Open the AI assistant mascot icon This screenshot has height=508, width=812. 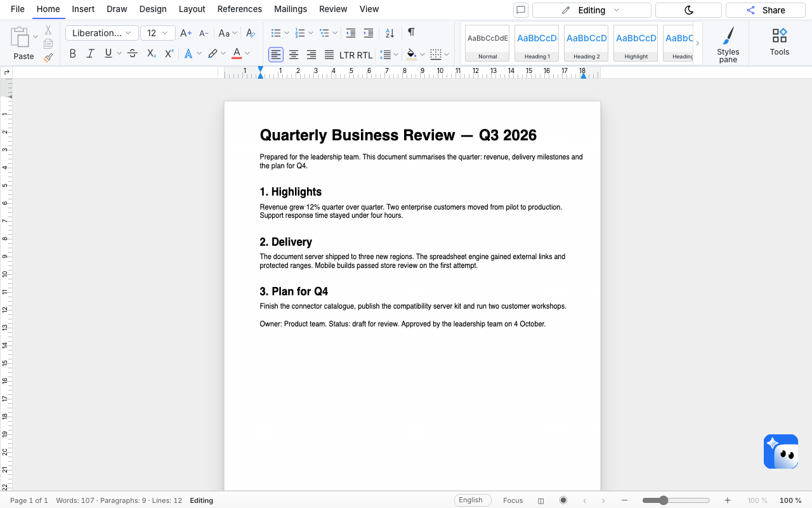click(x=781, y=451)
